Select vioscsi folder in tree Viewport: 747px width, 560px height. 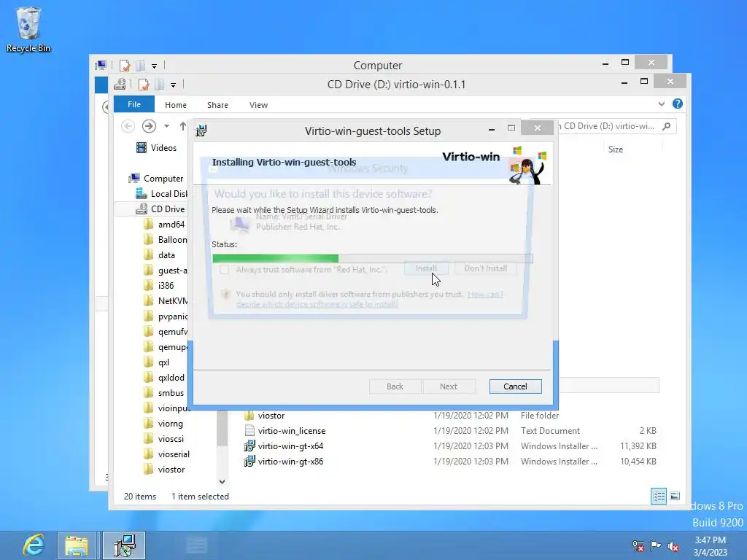pyautogui.click(x=164, y=438)
